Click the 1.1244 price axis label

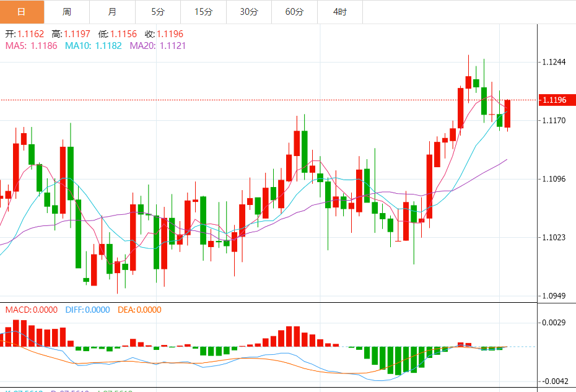click(554, 62)
